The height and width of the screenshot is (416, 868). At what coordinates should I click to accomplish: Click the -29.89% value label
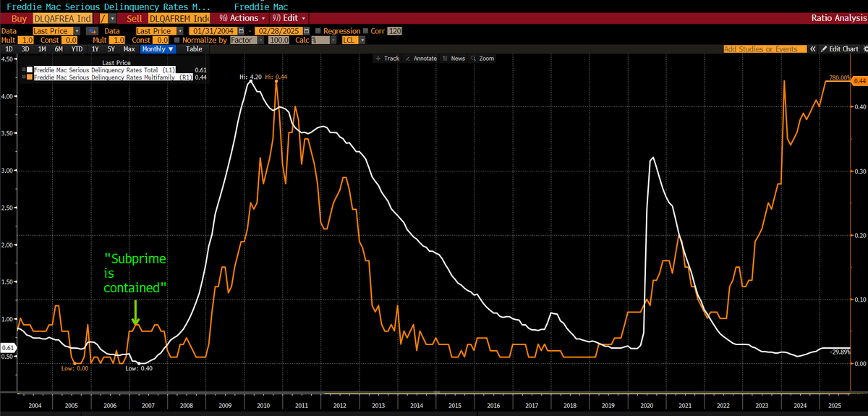coord(838,351)
